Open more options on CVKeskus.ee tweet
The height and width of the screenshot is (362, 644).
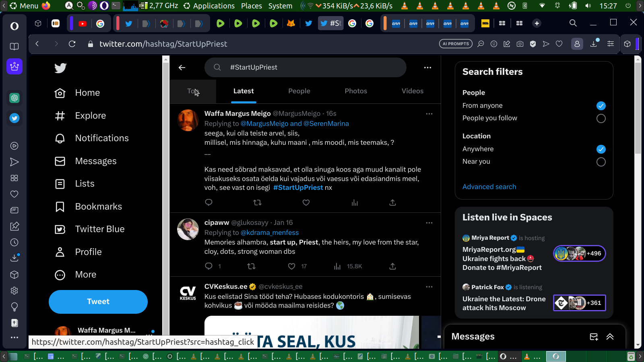pos(429,287)
